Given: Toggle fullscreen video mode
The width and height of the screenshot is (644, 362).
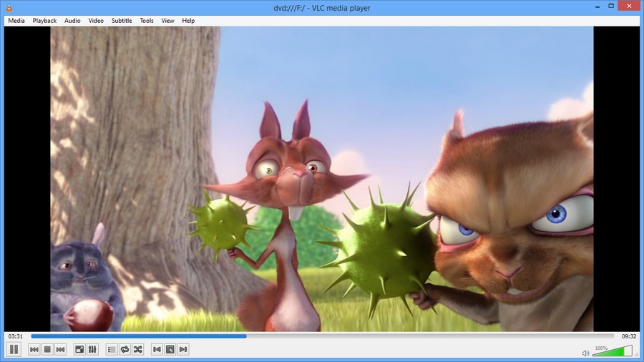Looking at the screenshot, I should [x=79, y=349].
